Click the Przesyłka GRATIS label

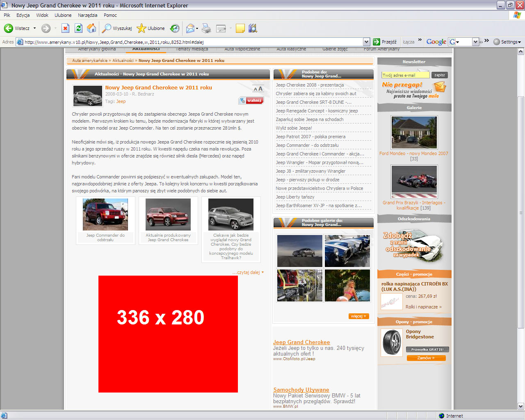point(427,349)
